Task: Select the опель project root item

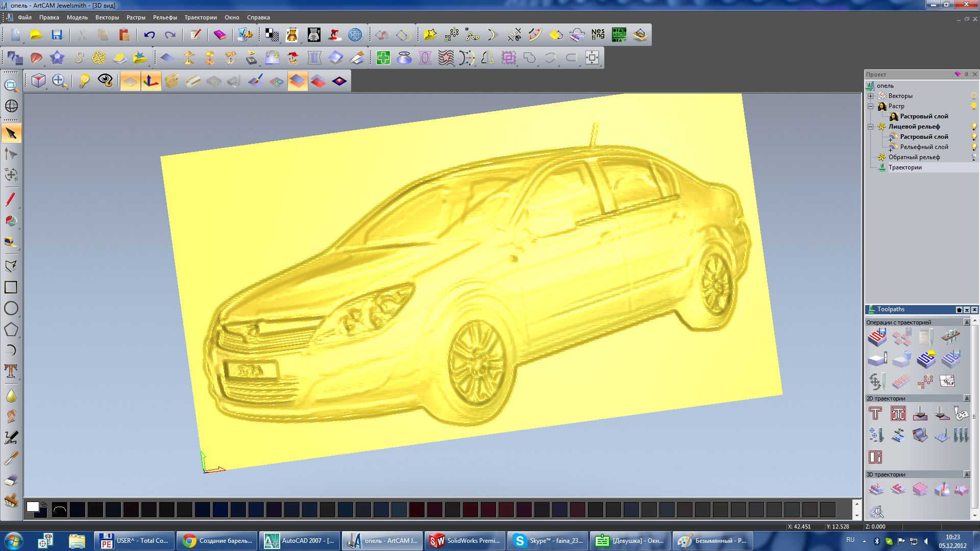Action: tap(885, 86)
